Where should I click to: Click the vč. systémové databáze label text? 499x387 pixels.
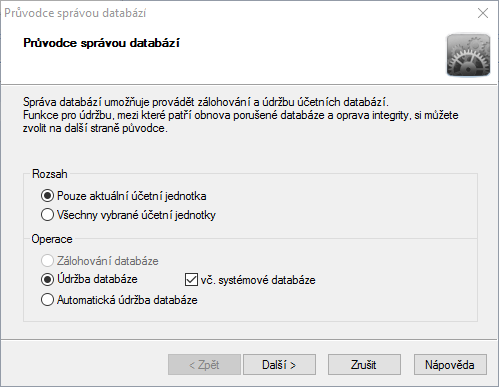pyautogui.click(x=258, y=280)
